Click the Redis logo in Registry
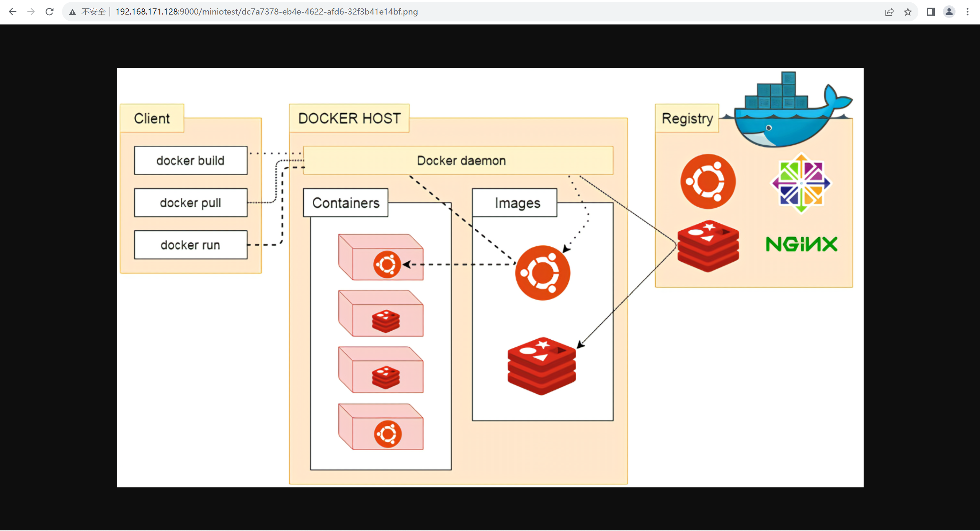Image resolution: width=980 pixels, height=531 pixels. point(708,246)
